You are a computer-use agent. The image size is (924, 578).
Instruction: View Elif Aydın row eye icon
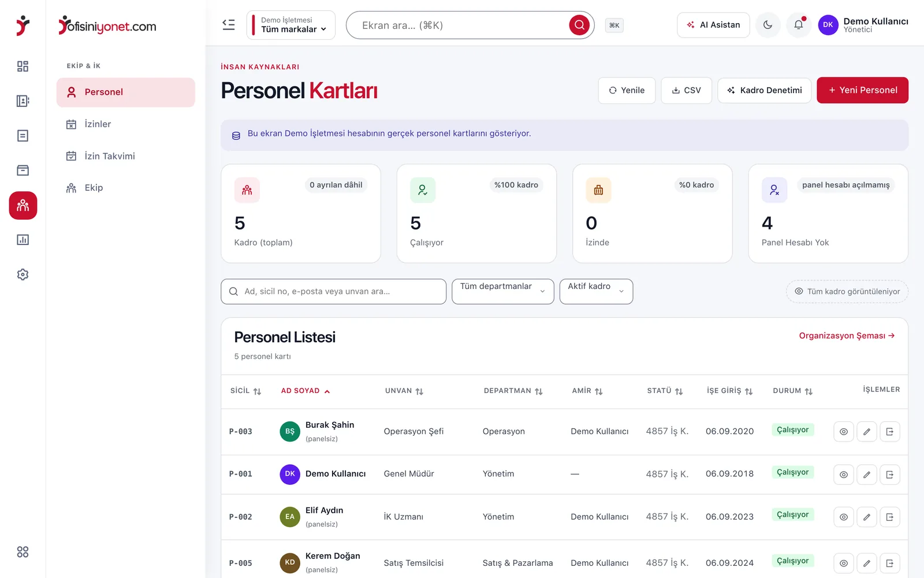point(844,517)
